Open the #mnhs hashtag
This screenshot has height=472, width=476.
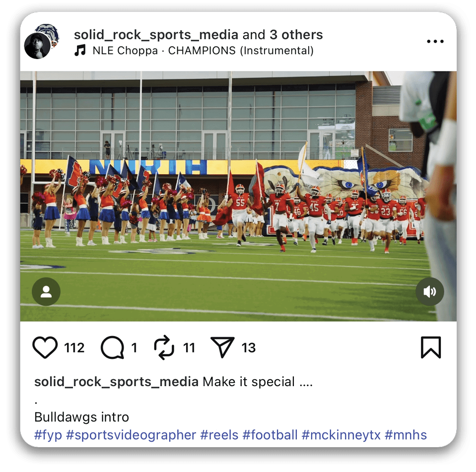pos(406,435)
